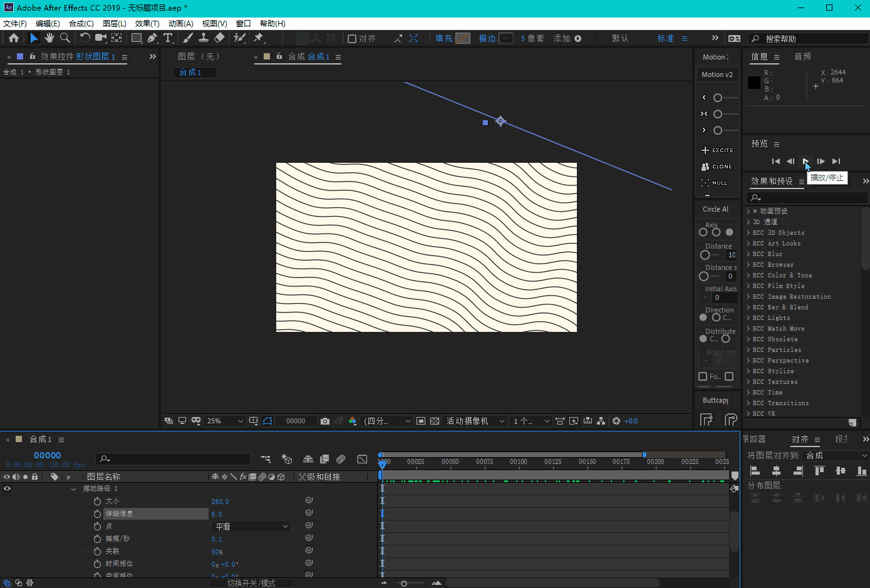Choose the Hand tool
The width and height of the screenshot is (870, 588).
(49, 38)
